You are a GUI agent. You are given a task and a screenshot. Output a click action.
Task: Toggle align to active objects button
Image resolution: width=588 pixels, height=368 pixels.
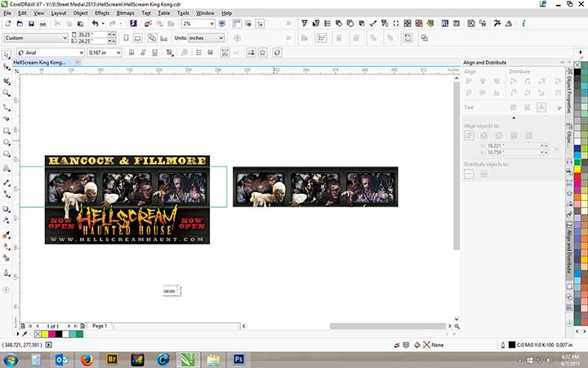pyautogui.click(x=469, y=136)
